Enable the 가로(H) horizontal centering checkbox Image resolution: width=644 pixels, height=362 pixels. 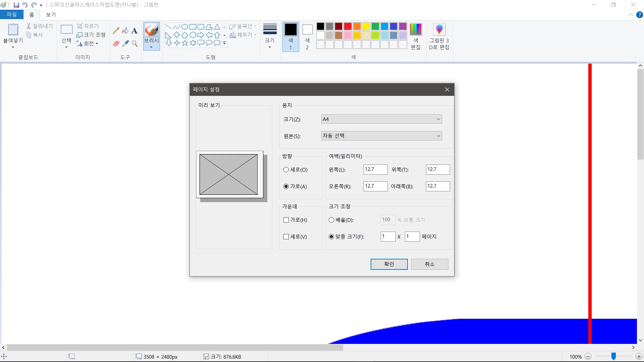(286, 220)
